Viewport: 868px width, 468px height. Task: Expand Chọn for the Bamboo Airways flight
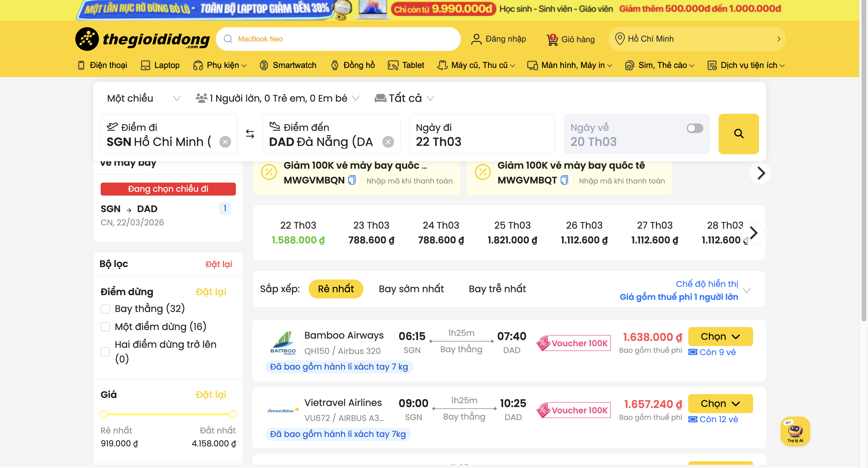(x=720, y=337)
